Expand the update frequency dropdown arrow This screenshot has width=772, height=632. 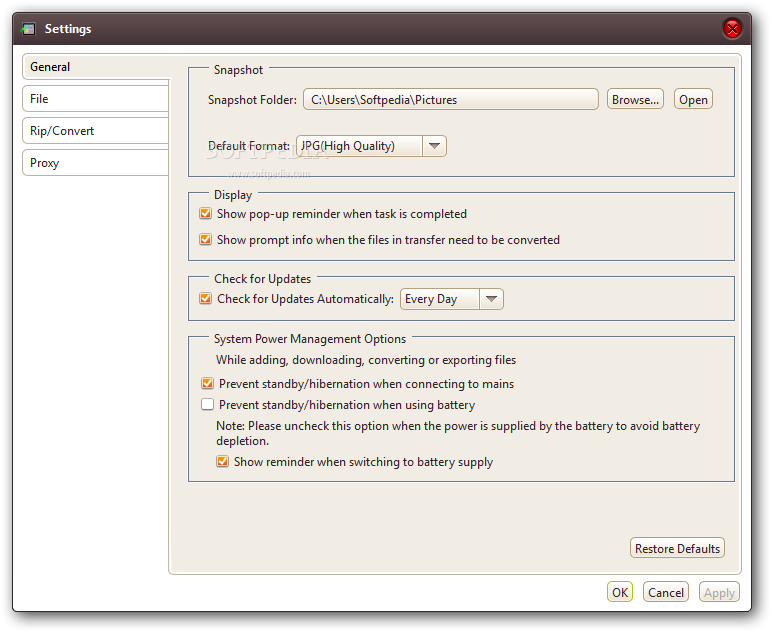point(491,299)
